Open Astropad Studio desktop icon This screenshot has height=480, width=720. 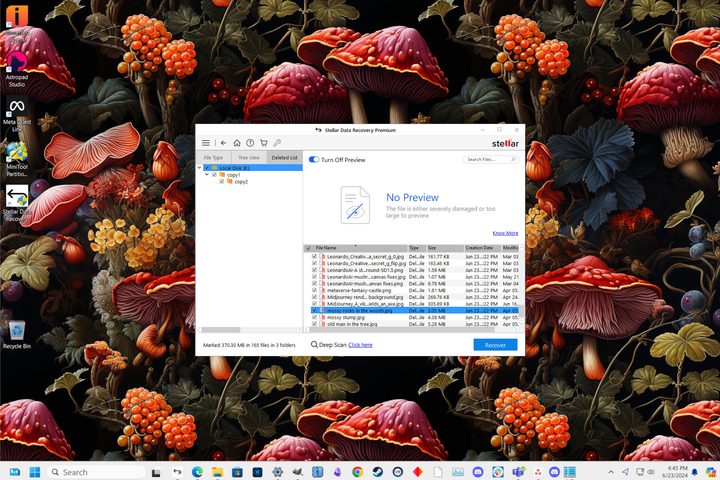[x=17, y=69]
